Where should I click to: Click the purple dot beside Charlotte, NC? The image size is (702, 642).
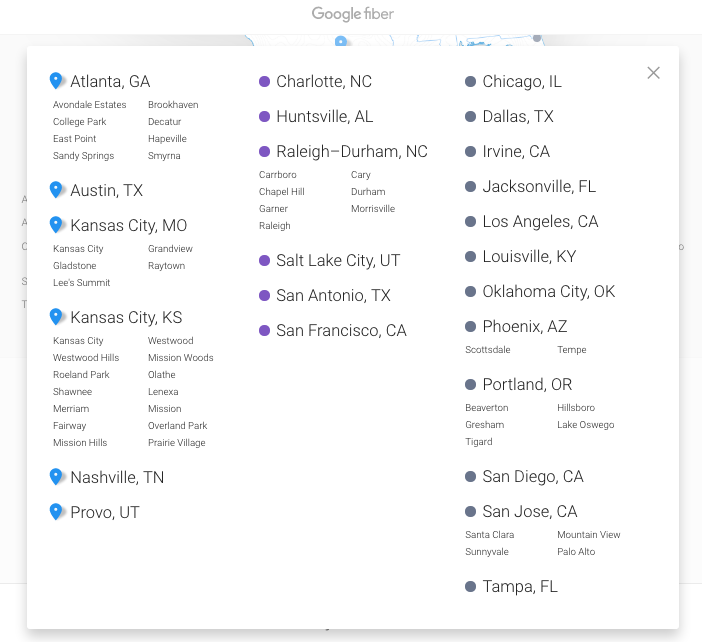(265, 81)
